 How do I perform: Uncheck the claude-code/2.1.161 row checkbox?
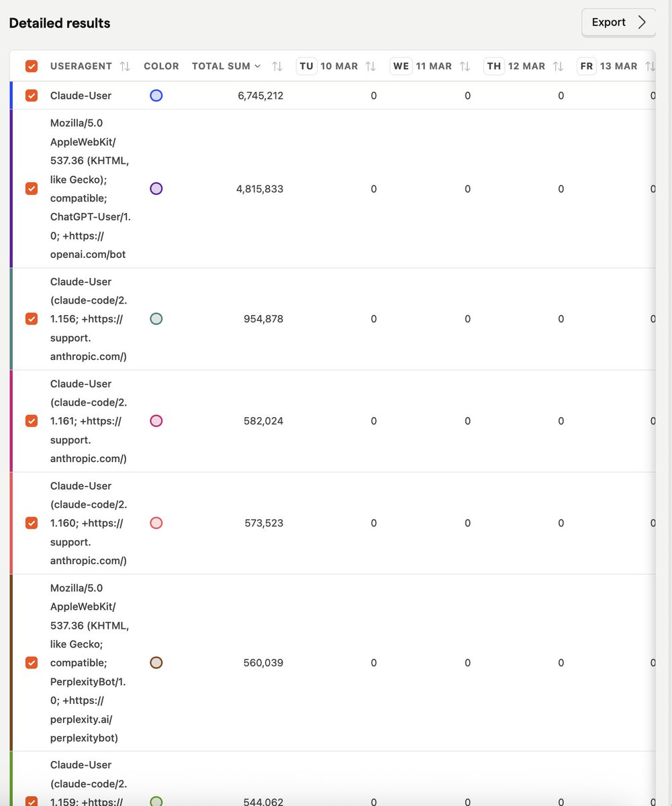click(x=32, y=420)
